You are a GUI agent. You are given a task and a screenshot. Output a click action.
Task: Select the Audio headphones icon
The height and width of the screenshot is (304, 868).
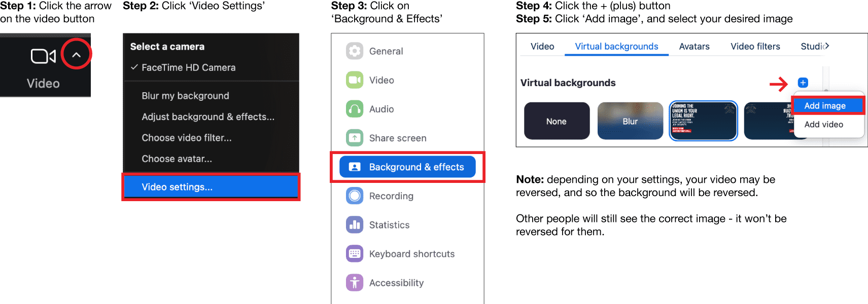pyautogui.click(x=355, y=109)
